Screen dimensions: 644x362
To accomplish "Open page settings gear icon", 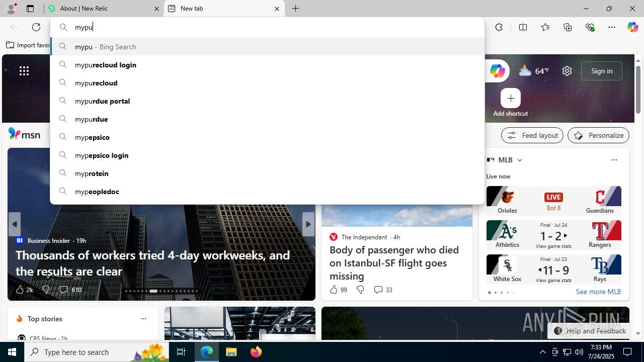I will [567, 71].
